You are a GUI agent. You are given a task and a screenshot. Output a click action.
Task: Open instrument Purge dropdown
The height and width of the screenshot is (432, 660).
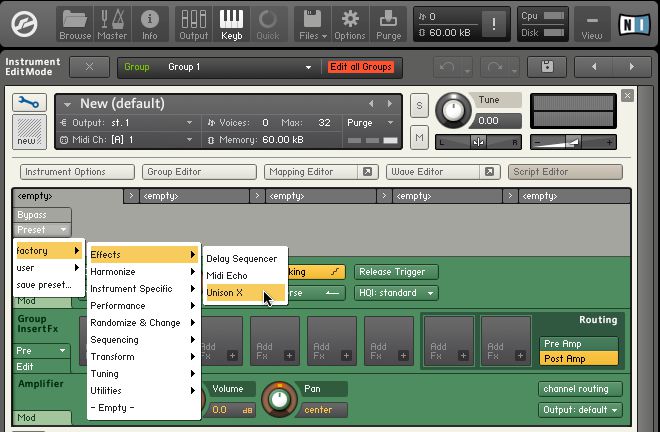(370, 123)
